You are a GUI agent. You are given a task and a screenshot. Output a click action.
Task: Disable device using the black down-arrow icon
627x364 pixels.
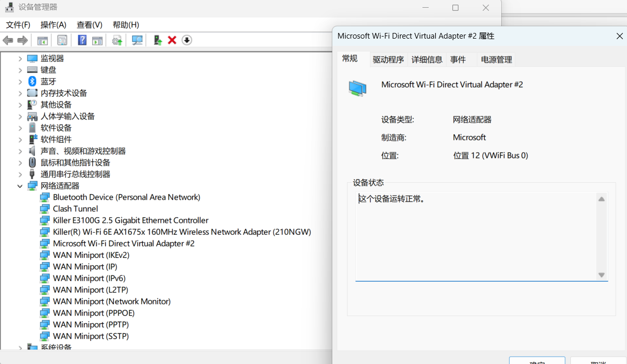(187, 40)
